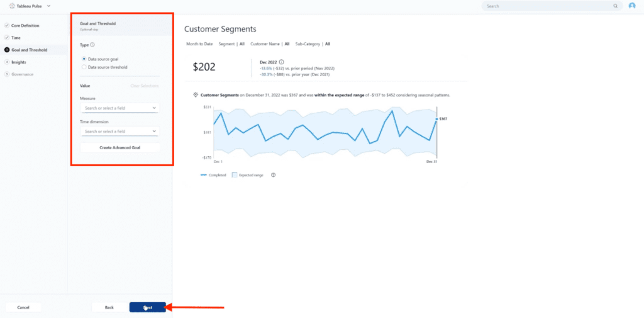
Task: Click the $367 end data point
Action: click(x=436, y=119)
